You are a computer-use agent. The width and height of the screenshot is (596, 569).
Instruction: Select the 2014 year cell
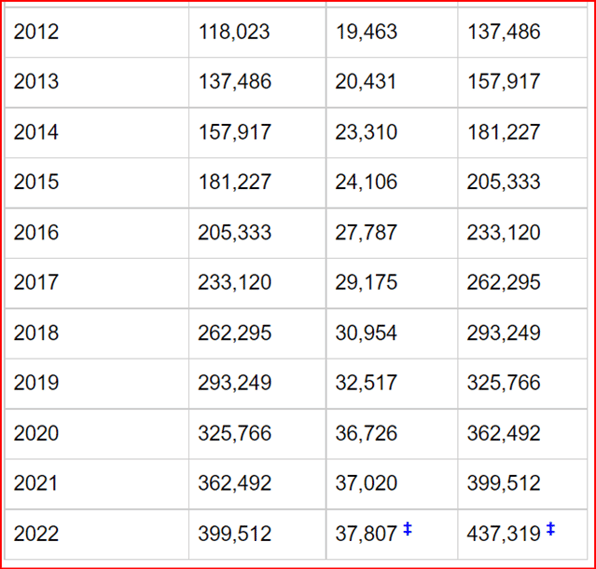[x=97, y=133]
